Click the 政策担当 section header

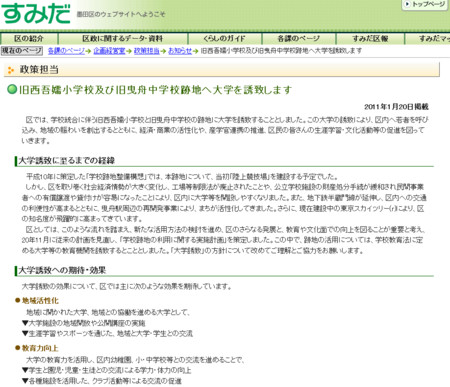tap(222, 69)
